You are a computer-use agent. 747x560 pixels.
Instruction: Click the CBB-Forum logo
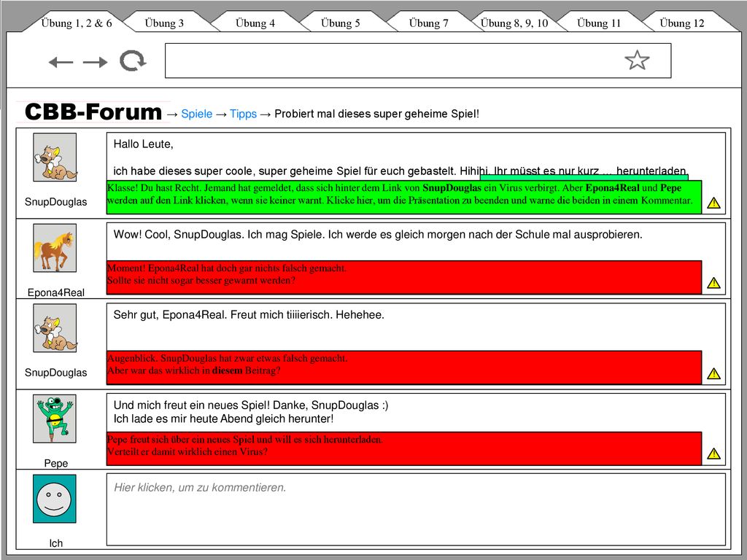(93, 112)
